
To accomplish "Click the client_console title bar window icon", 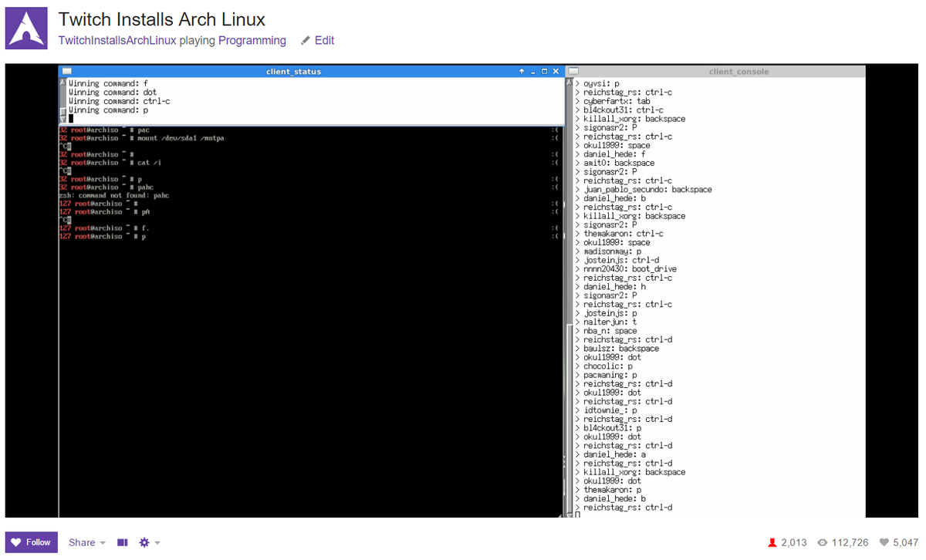I will [572, 71].
